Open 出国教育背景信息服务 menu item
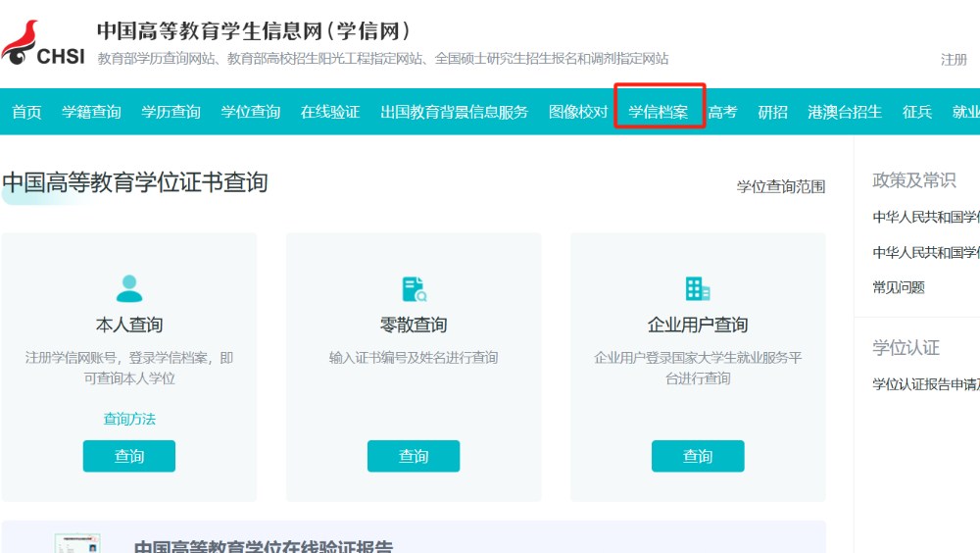 455,112
